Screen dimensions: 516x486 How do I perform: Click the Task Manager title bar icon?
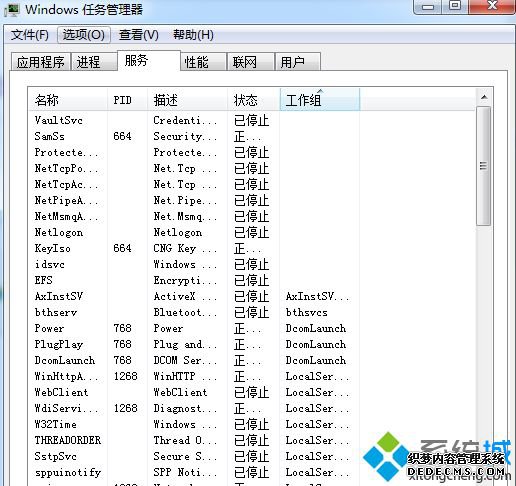point(12,9)
